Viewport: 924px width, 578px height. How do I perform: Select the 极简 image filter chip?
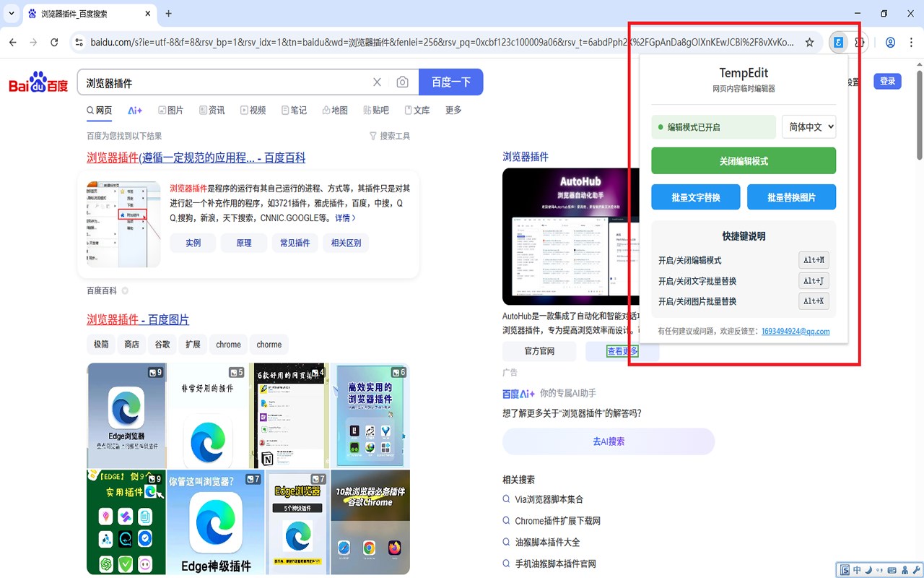click(101, 345)
